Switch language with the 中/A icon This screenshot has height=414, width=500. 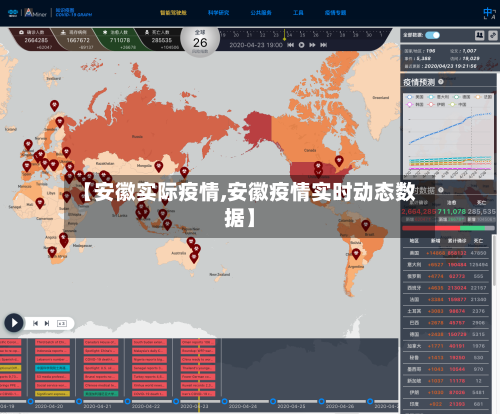(489, 13)
